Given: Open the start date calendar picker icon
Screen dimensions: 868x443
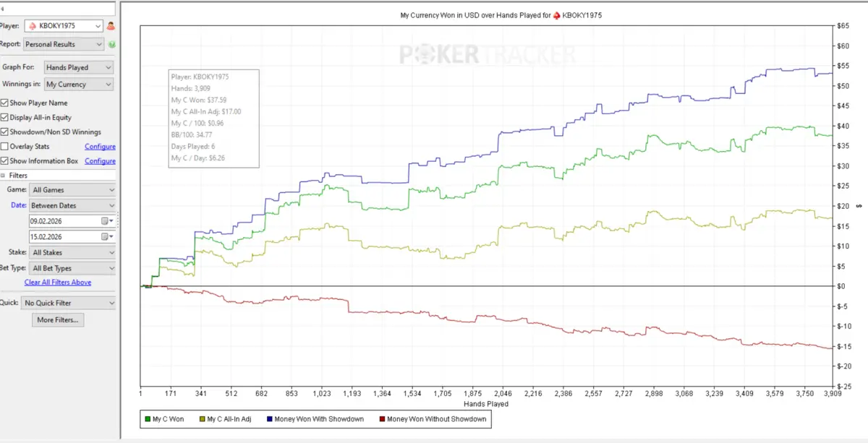Looking at the screenshot, I should click(x=106, y=221).
